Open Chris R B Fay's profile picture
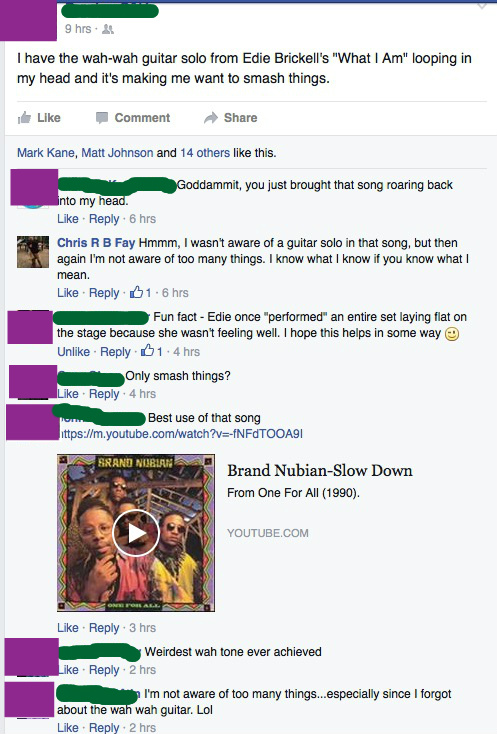 tap(33, 252)
